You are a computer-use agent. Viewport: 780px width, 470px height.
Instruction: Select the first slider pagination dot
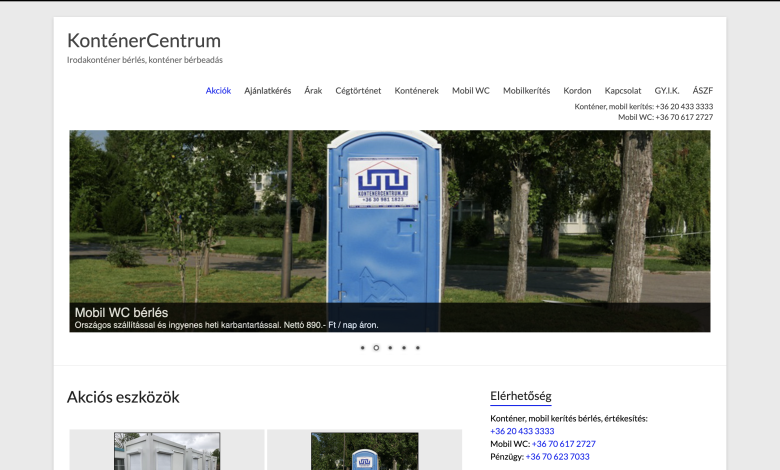click(x=362, y=348)
